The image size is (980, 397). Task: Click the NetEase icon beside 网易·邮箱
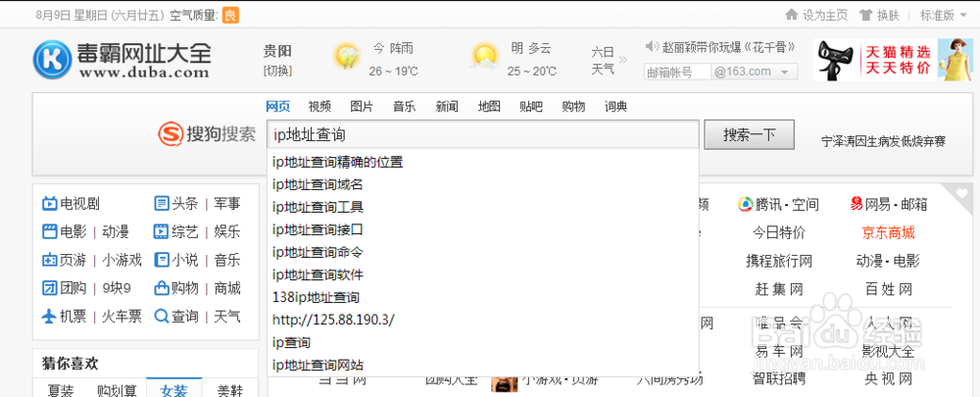857,204
